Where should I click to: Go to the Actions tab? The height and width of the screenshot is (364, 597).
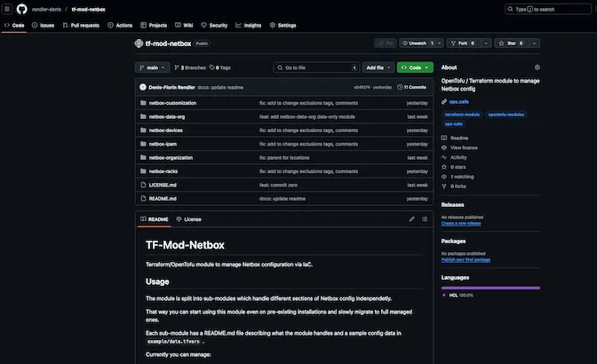[x=120, y=26]
